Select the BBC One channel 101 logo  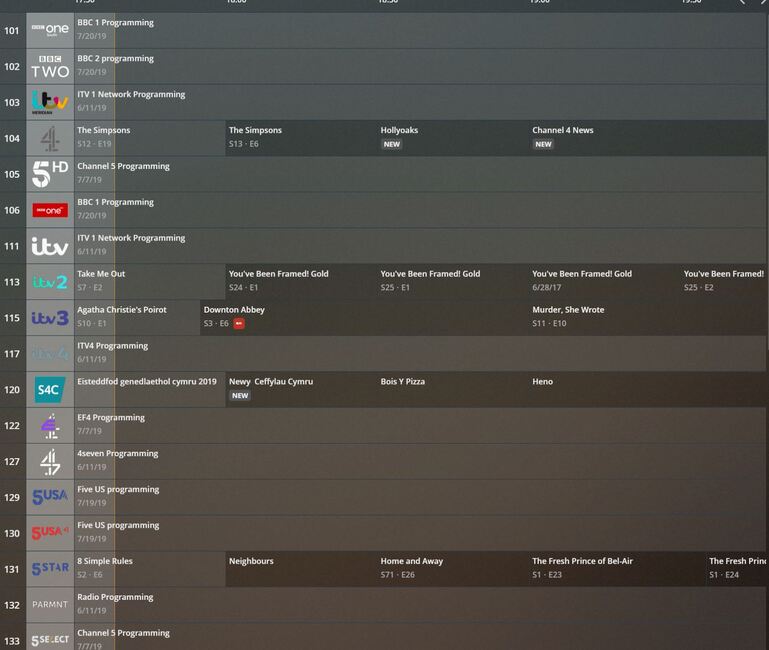point(50,30)
